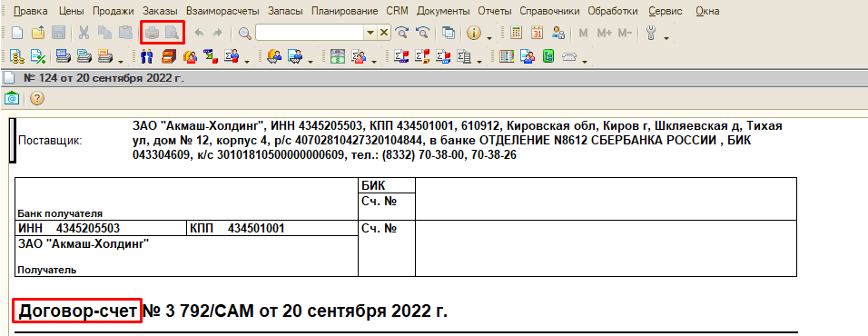
Task: Select the 'Банк получателя' cell
Action: 60,213
